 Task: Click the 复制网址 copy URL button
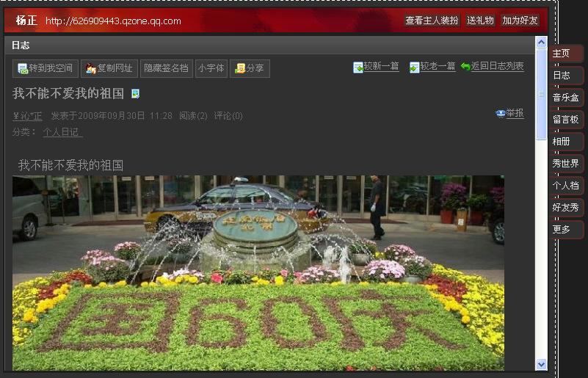pyautogui.click(x=109, y=68)
